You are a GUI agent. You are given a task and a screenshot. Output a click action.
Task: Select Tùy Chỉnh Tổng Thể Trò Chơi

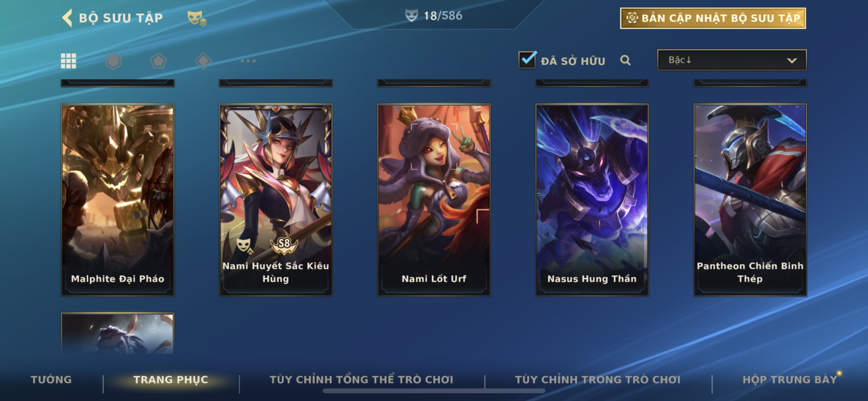click(x=361, y=379)
